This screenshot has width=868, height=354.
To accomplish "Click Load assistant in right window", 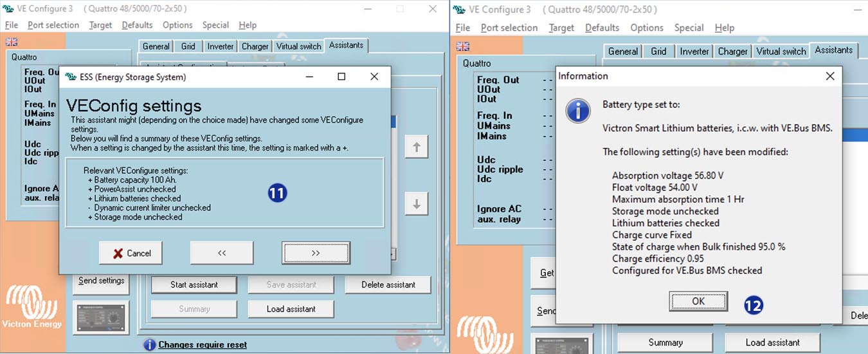I will pos(773,342).
